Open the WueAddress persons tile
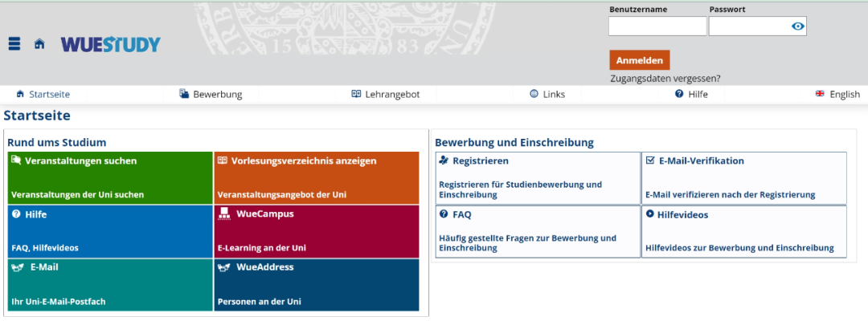 pos(317,284)
